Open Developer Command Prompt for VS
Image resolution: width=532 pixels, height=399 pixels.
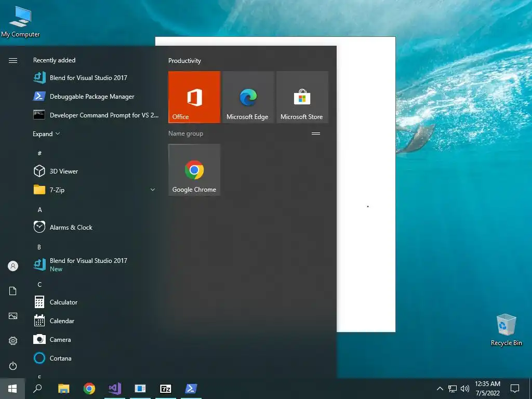coord(96,115)
